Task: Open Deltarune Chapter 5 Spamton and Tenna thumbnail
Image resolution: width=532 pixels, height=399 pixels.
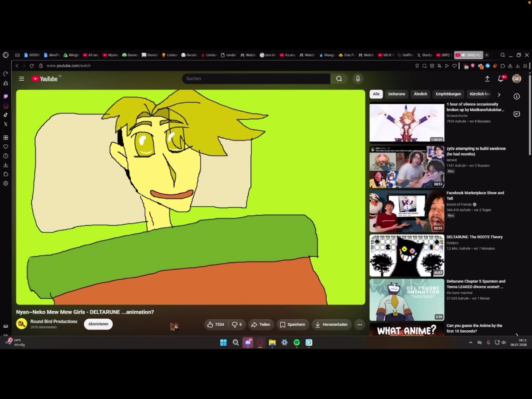Action: click(407, 300)
